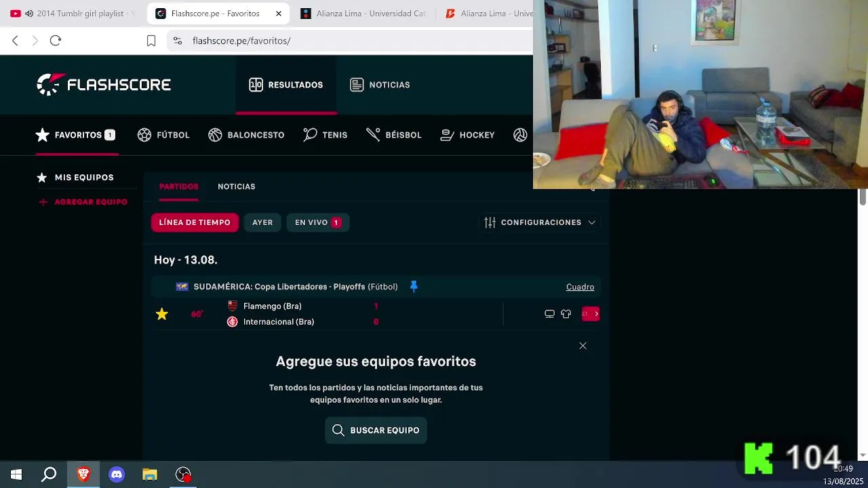This screenshot has width=868, height=488.
Task: Click Agregar Equipo link
Action: [91, 202]
